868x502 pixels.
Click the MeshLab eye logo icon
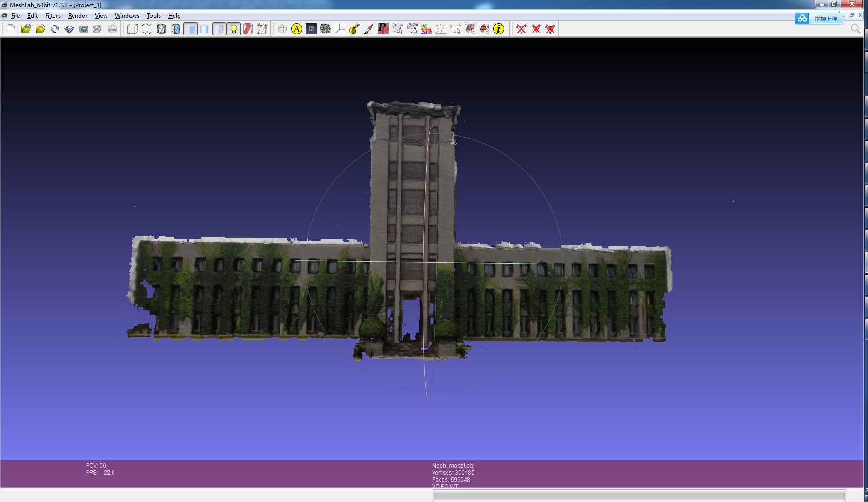(x=4, y=5)
